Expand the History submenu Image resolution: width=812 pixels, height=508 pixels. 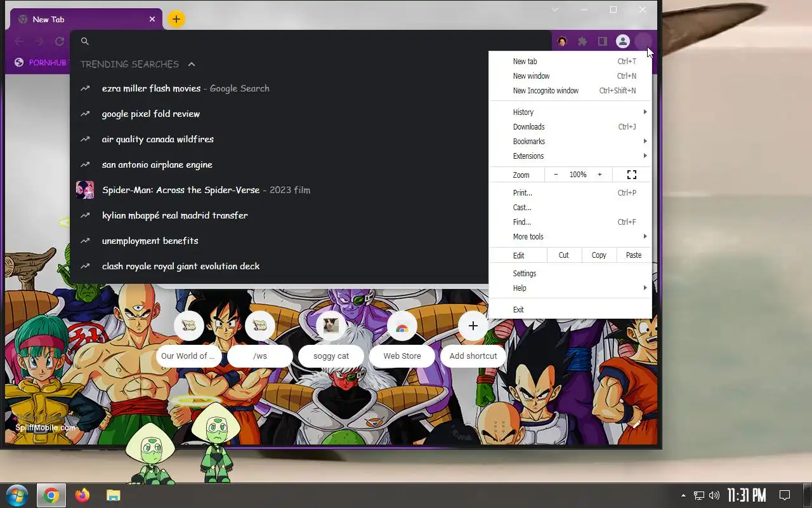pos(570,112)
